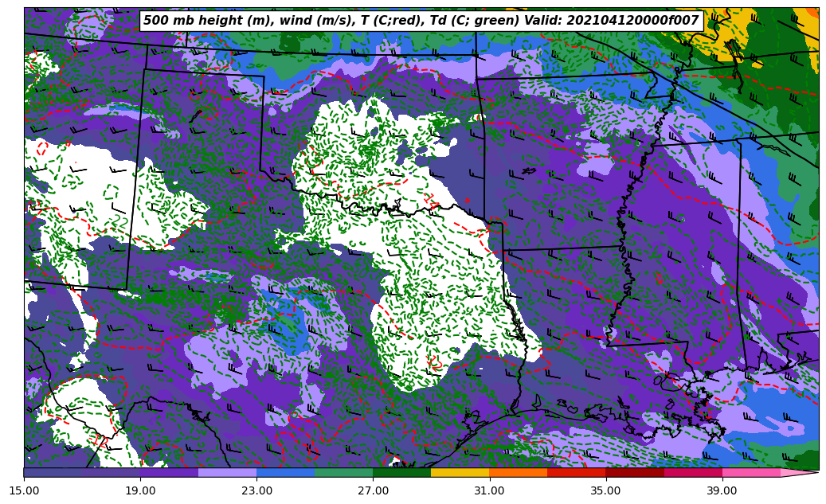Click the 19.00 colorbar tick label
The image size is (826, 504).
click(x=140, y=490)
